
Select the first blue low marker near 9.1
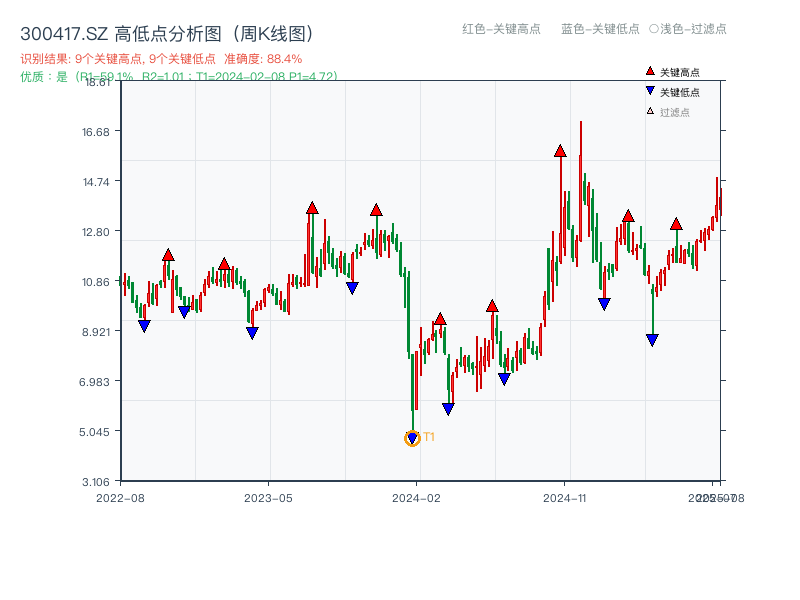click(144, 326)
